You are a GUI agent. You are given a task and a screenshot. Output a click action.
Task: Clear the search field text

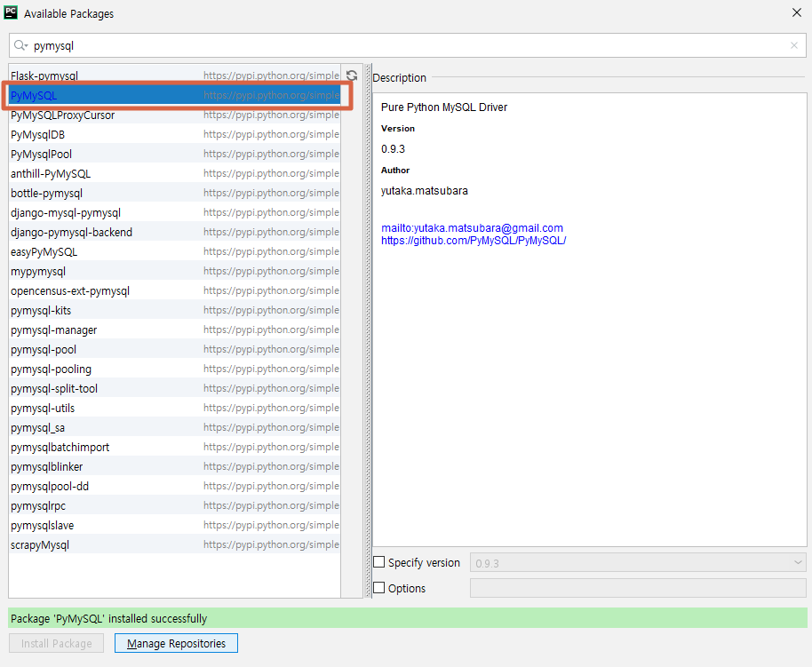pyautogui.click(x=794, y=45)
